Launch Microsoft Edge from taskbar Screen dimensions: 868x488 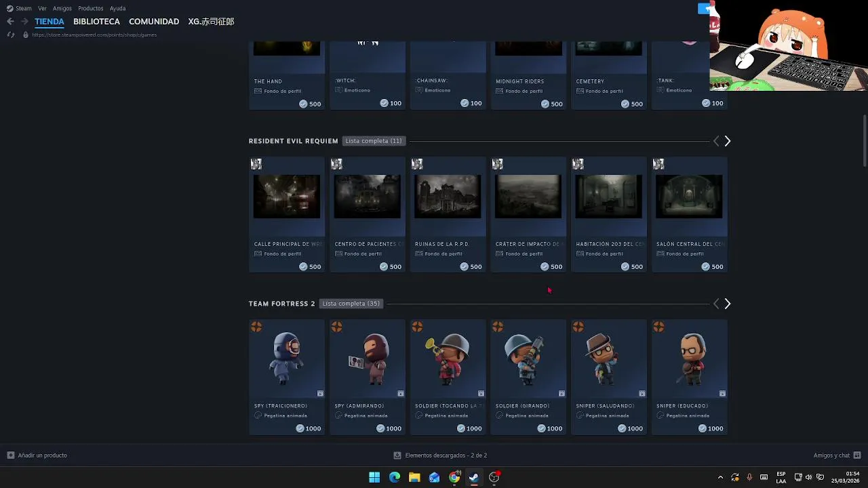click(395, 477)
